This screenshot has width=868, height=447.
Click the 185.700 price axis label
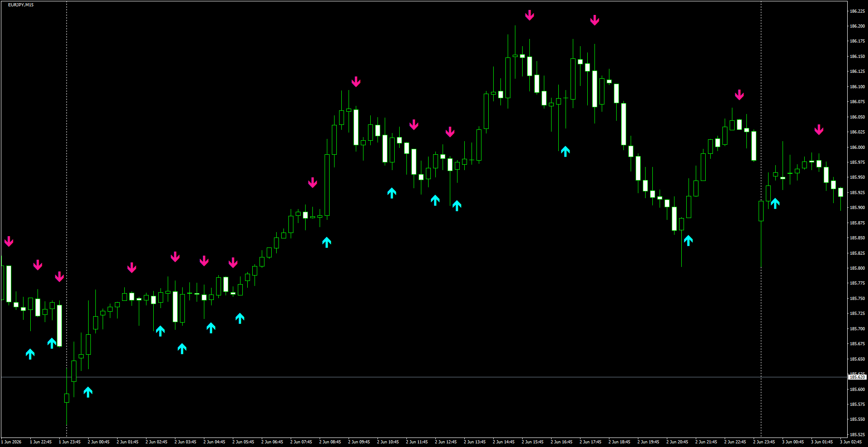click(857, 329)
